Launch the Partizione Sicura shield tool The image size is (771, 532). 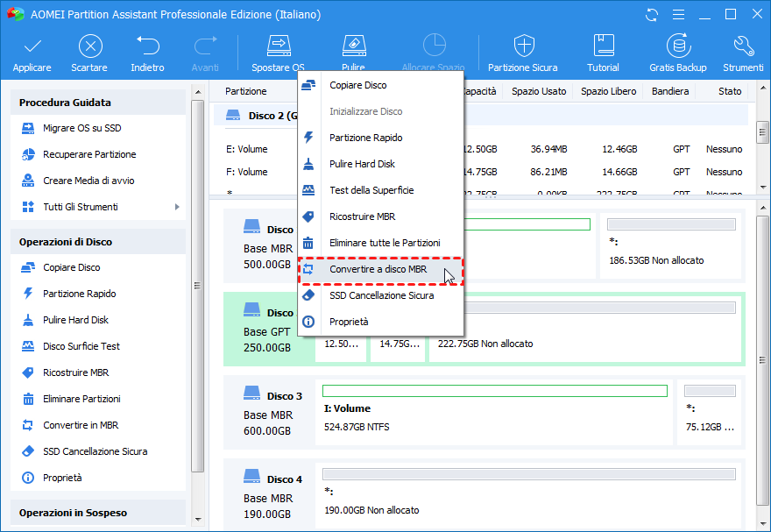tap(522, 46)
